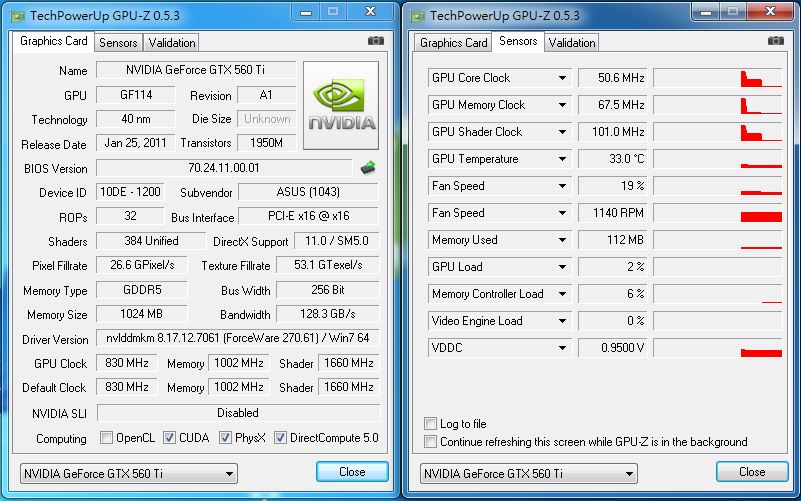Viewport: 801px width, 501px height.
Task: Open GPU selector dropdown in left window
Action: coord(129,473)
